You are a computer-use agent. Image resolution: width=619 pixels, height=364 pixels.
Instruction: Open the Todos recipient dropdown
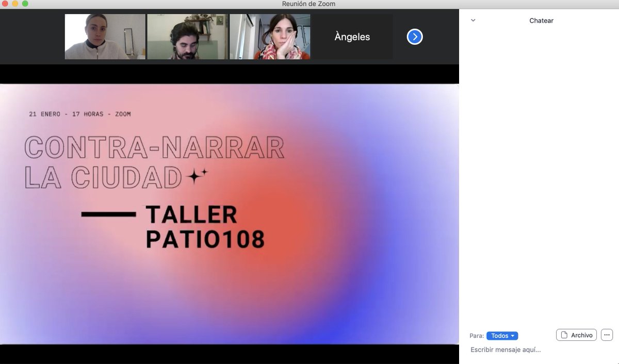pyautogui.click(x=502, y=336)
